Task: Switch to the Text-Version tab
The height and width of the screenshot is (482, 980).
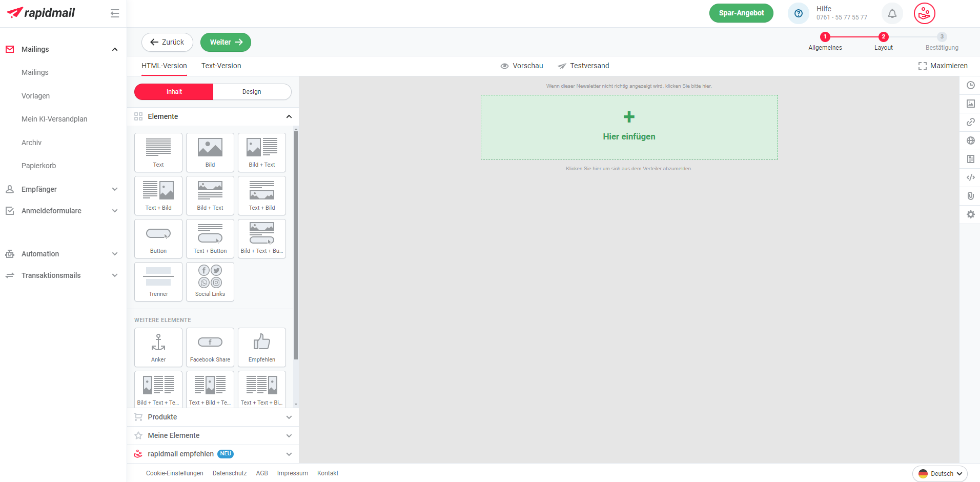Action: tap(221, 66)
